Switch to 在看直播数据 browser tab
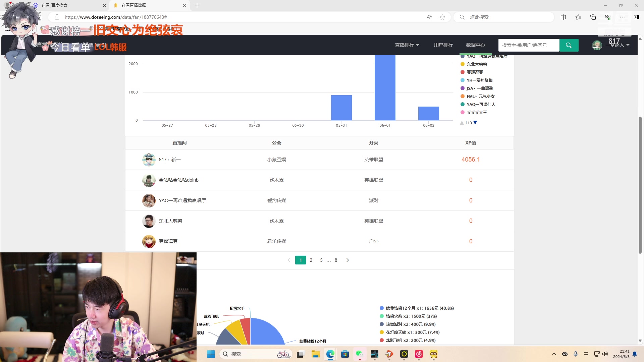 (x=149, y=5)
